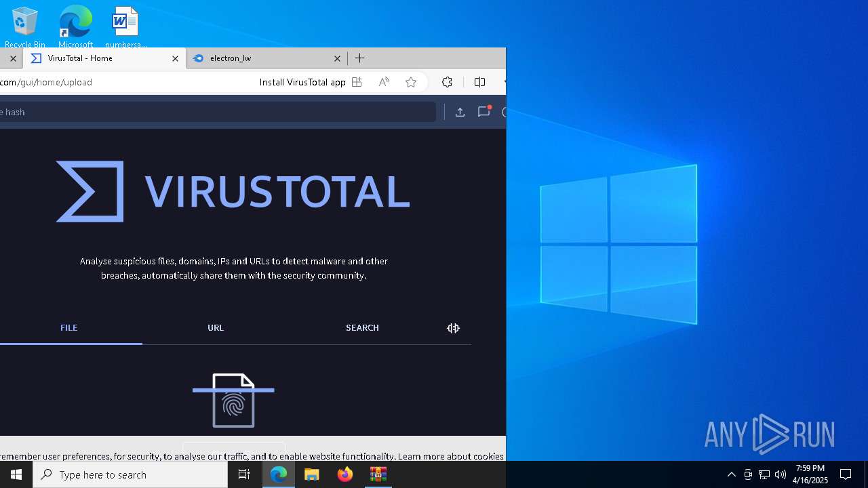868x488 pixels.
Task: Open the numbersa Word document icon
Action: [x=125, y=27]
